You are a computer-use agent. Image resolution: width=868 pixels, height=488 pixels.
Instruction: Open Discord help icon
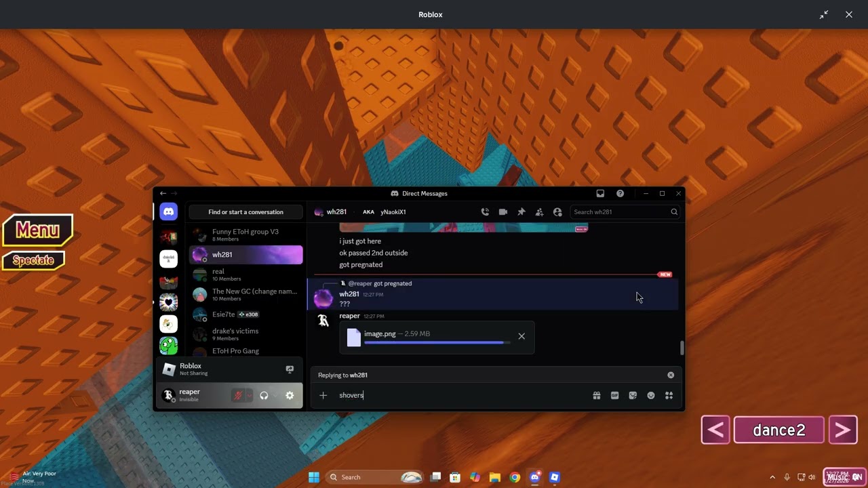(x=620, y=193)
